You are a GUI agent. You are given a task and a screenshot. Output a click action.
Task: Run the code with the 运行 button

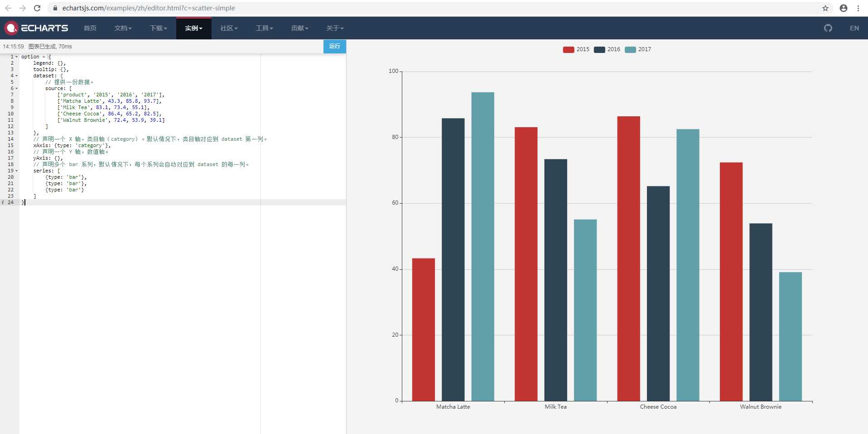(335, 46)
